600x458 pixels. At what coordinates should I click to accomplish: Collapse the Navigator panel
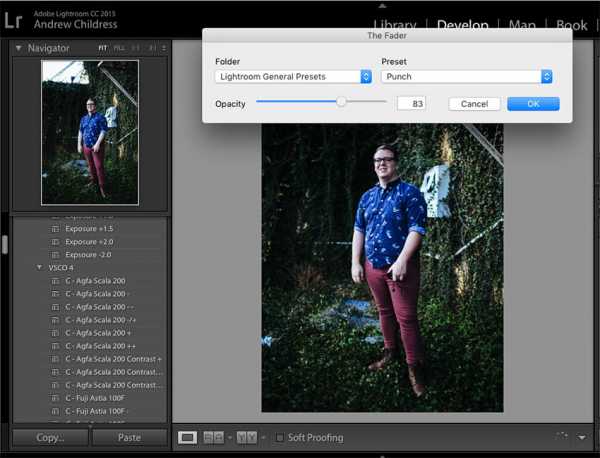[x=18, y=48]
